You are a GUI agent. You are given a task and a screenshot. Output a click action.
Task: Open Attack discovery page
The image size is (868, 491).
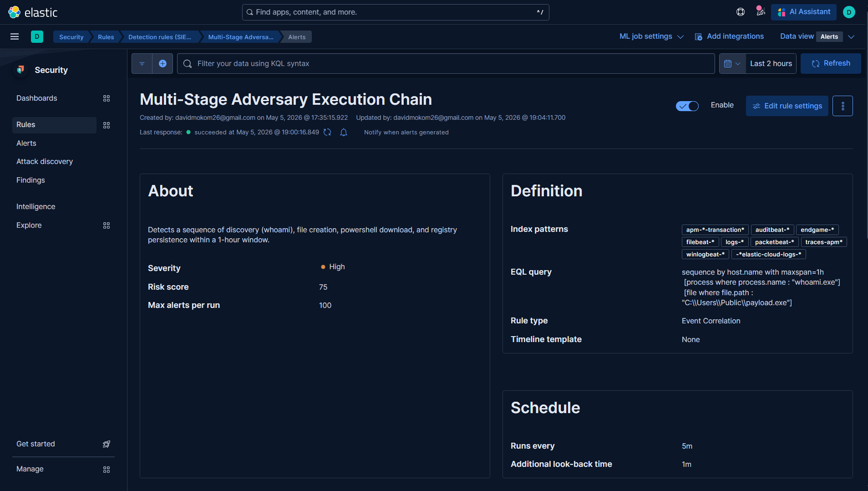coord(45,161)
